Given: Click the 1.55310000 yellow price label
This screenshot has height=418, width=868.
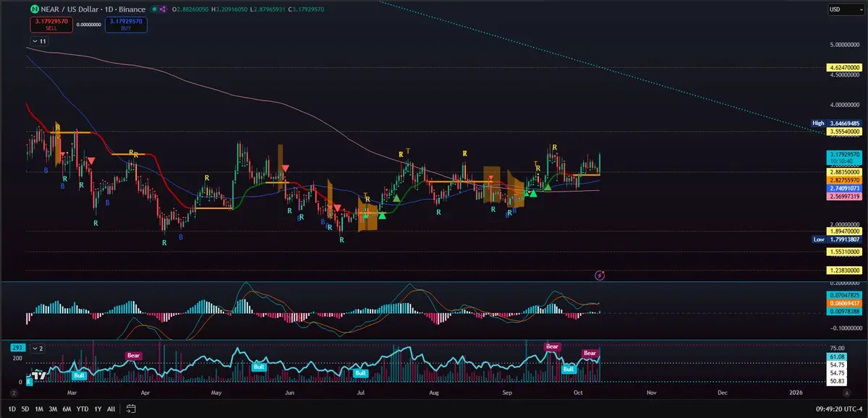Looking at the screenshot, I should click(x=843, y=251).
